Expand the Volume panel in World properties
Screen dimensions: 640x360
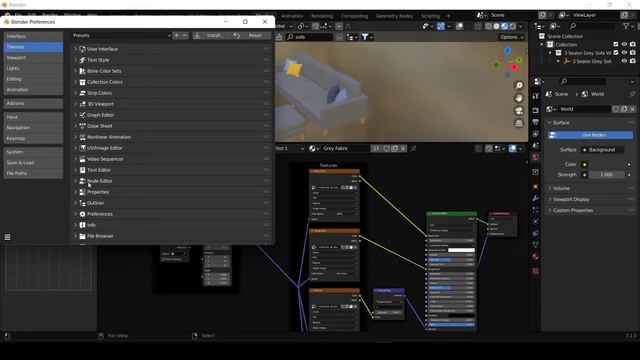click(x=590, y=188)
